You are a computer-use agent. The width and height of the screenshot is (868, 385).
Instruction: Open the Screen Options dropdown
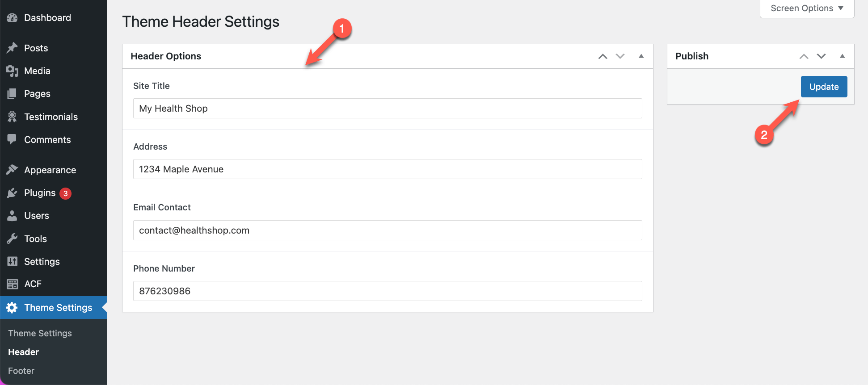[807, 8]
